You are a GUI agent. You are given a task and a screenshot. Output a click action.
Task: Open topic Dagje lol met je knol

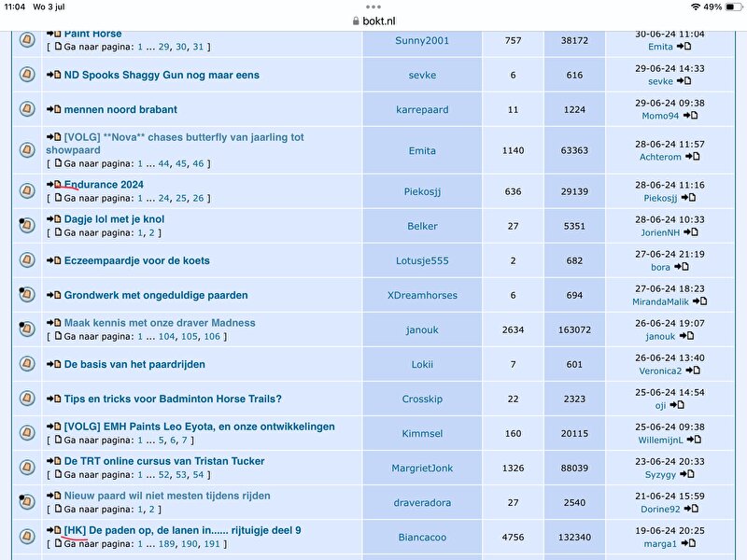point(114,219)
